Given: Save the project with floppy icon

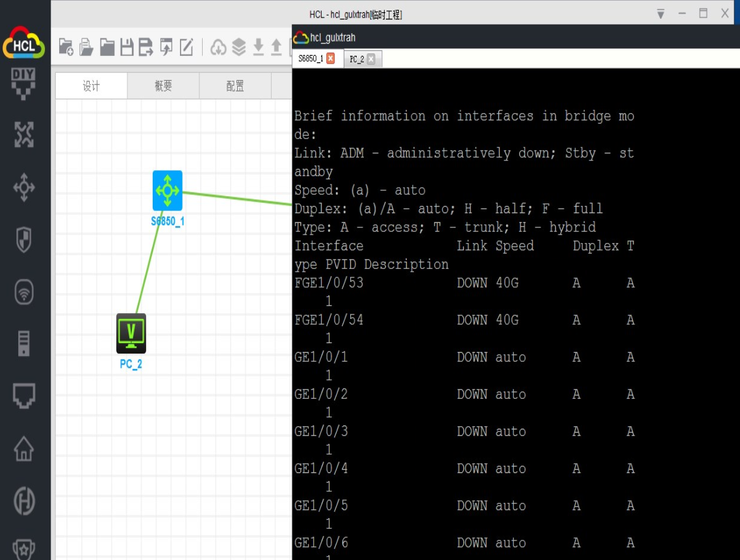Looking at the screenshot, I should click(x=127, y=47).
